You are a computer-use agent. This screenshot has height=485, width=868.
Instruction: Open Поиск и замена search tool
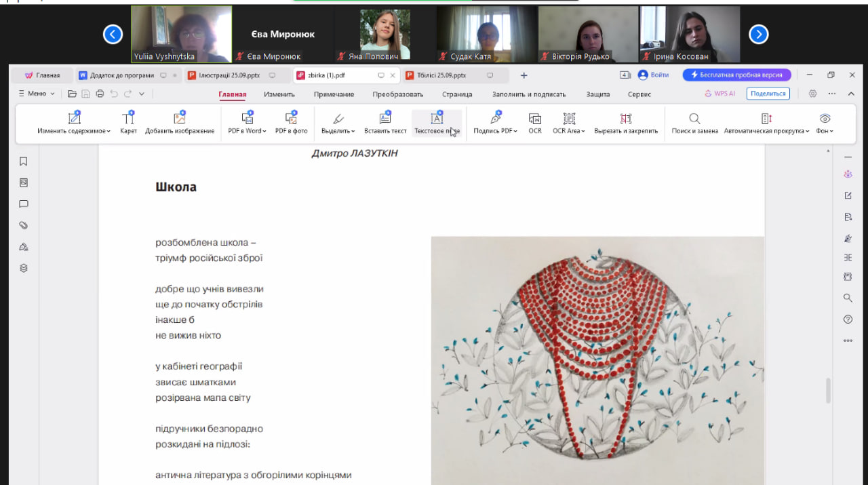tap(694, 119)
